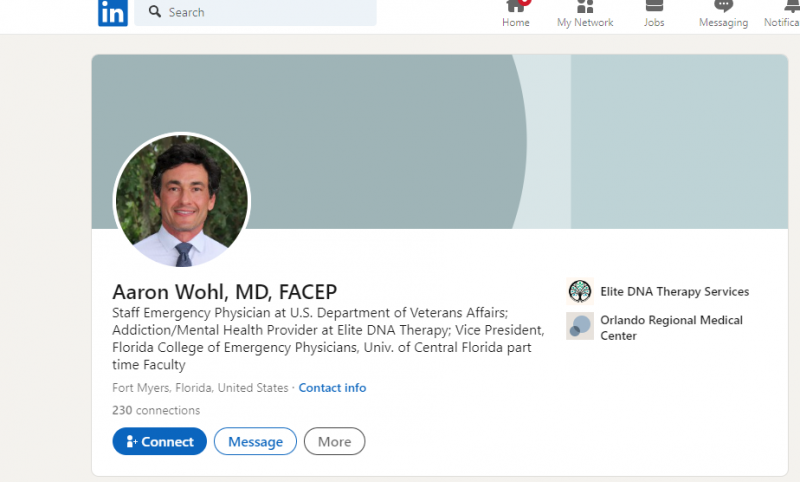The width and height of the screenshot is (800, 482).
Task: Open the More actions button
Action: click(335, 441)
